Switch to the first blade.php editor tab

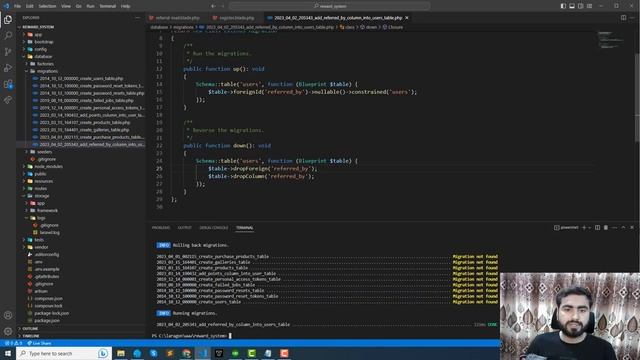(177, 18)
